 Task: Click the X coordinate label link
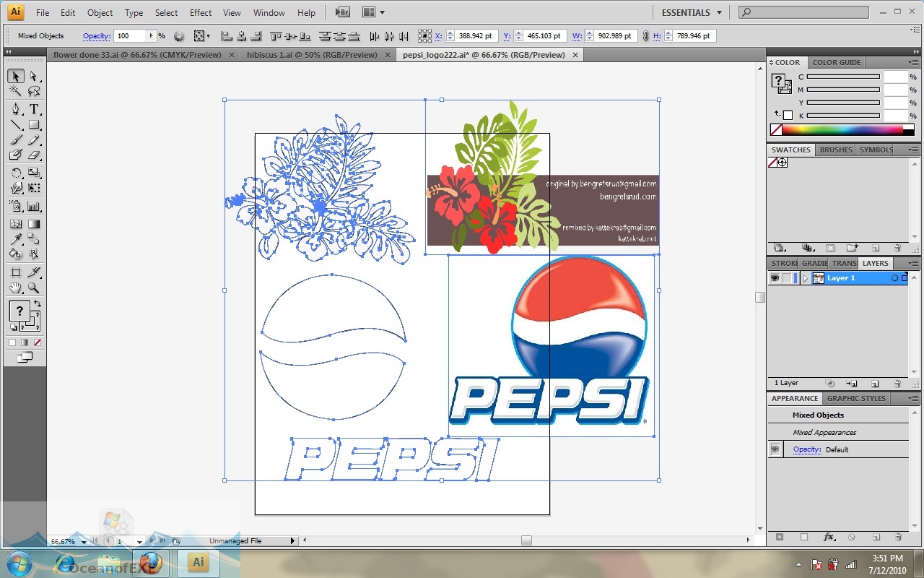click(438, 35)
